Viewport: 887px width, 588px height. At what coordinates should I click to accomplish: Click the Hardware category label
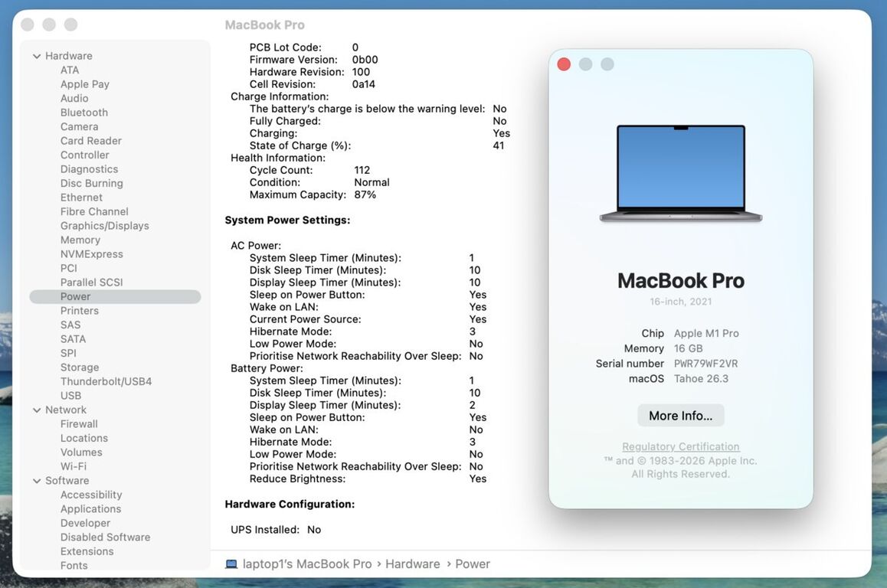pos(68,56)
